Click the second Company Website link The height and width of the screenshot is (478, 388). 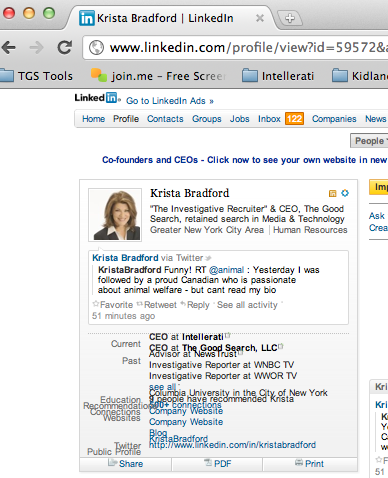click(x=186, y=422)
